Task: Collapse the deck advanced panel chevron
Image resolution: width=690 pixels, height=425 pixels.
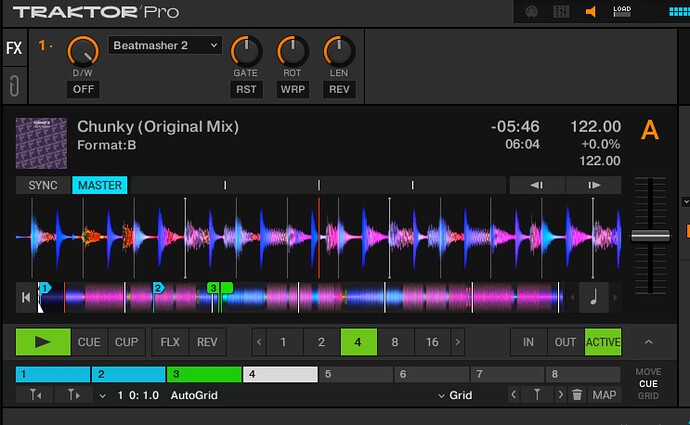Action: tap(648, 342)
